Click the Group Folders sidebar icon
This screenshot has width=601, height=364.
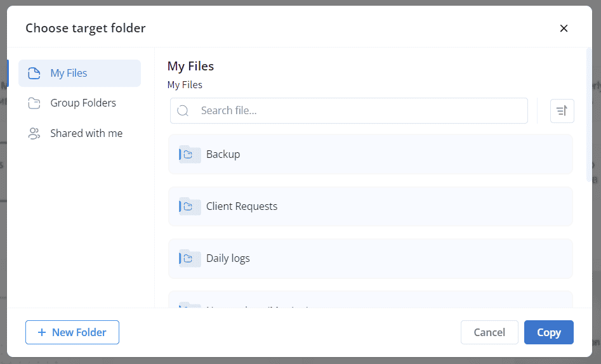[34, 103]
